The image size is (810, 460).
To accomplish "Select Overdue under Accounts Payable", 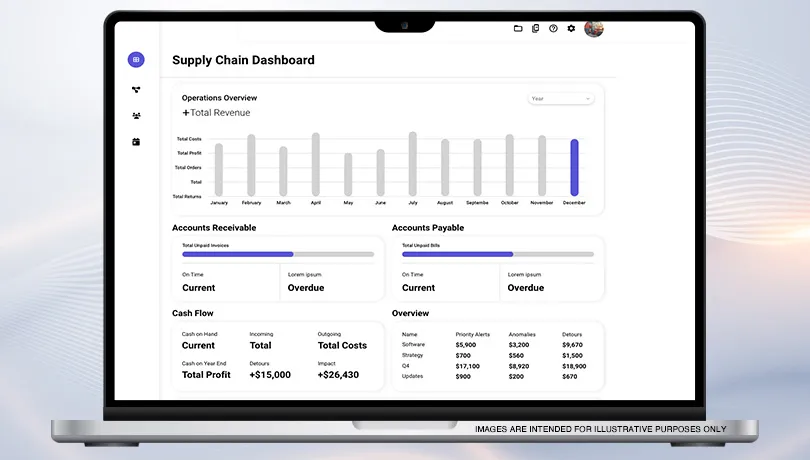I will click(x=526, y=288).
